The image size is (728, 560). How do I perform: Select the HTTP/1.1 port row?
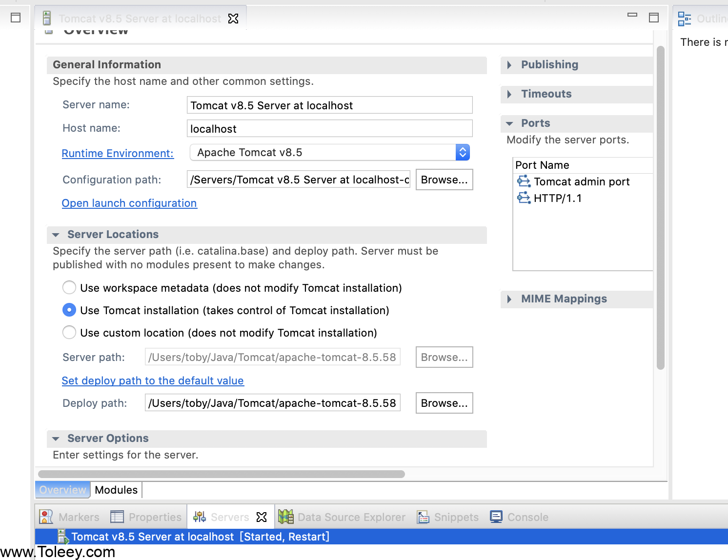(x=583, y=198)
